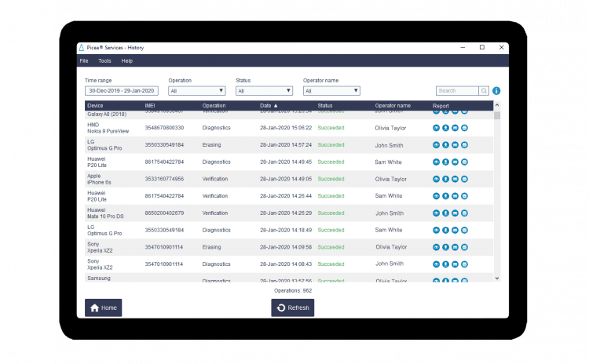
Task: Maximize the Picea Services History window
Action: 482,47
